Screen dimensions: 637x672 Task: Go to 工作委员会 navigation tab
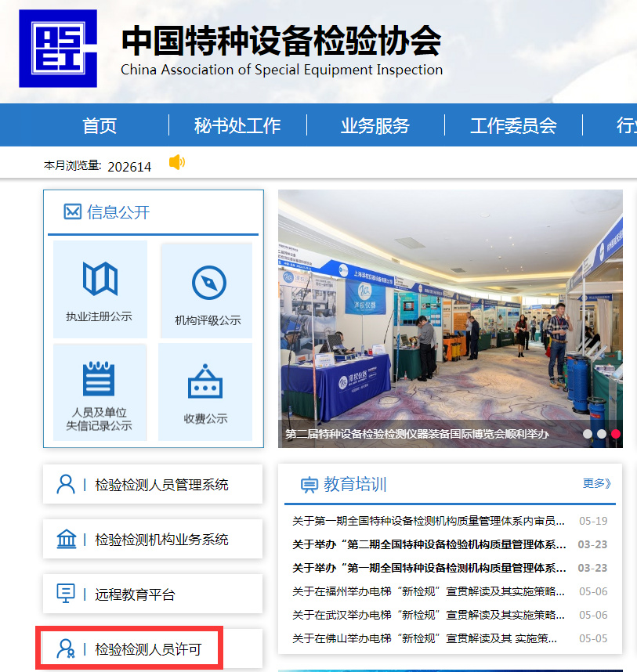pos(513,125)
